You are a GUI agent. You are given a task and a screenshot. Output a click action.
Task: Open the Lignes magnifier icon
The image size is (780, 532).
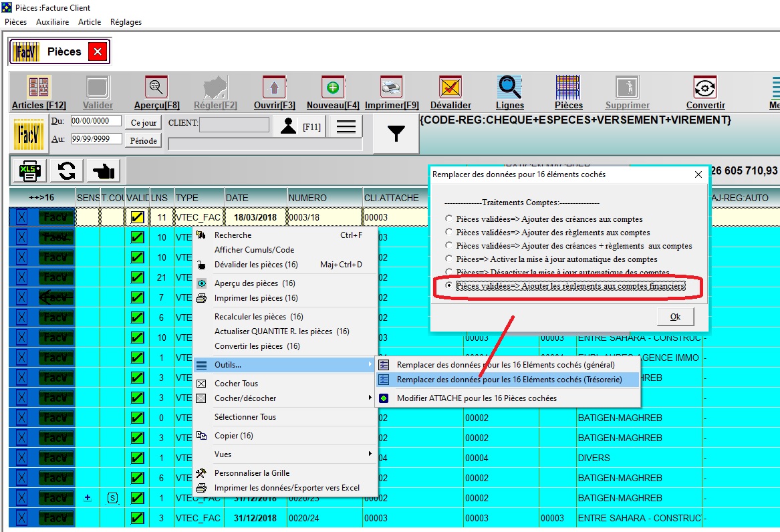pyautogui.click(x=509, y=88)
